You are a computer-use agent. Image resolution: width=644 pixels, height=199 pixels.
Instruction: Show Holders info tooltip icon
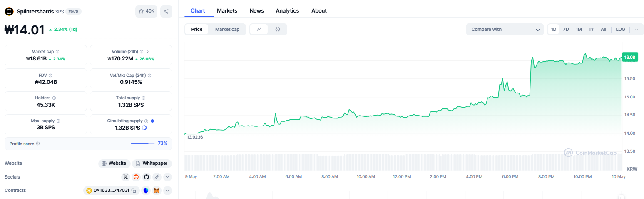pos(55,98)
